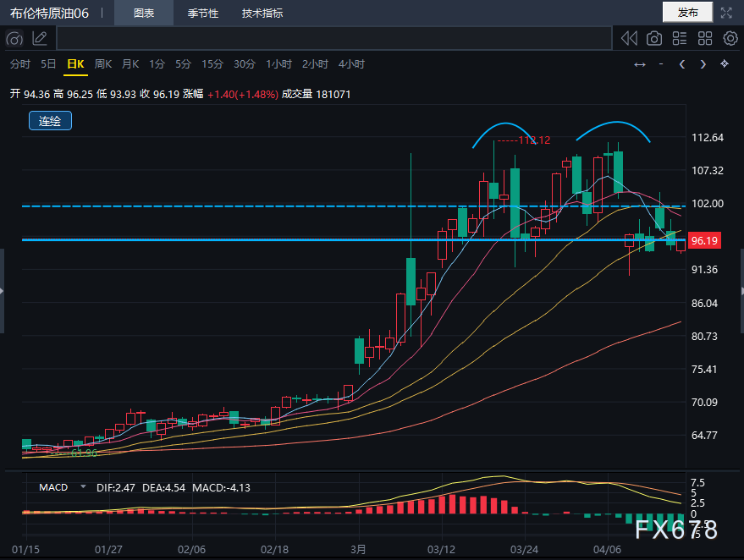
Task: Click the horizontal arrow scaling icon
Action: pos(640,63)
